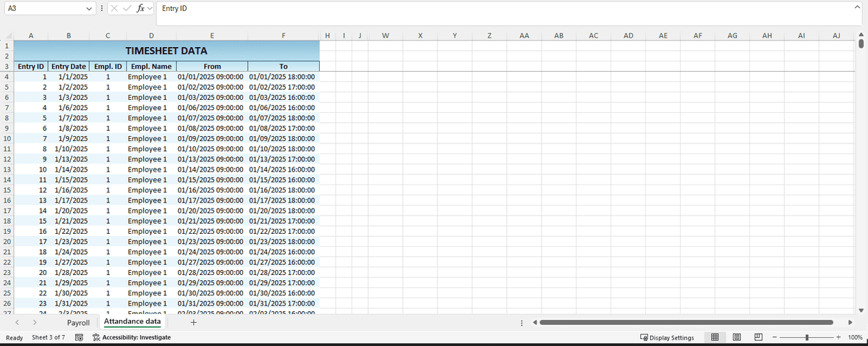Click the TIMESHEET DATA title cell
The image size is (868, 346).
point(166,51)
